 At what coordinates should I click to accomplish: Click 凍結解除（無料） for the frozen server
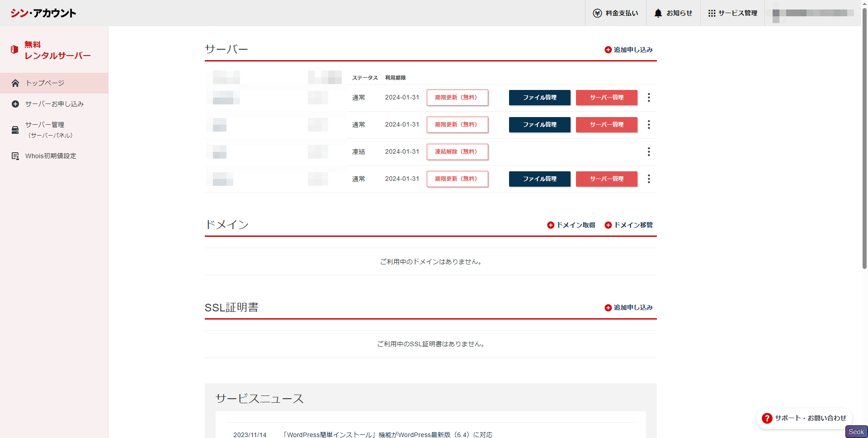[x=457, y=152]
